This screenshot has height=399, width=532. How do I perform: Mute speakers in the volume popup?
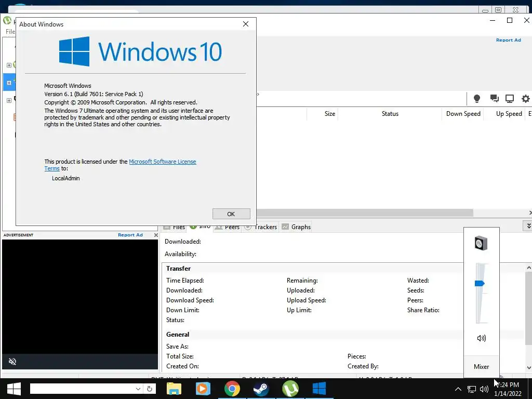coord(482,338)
